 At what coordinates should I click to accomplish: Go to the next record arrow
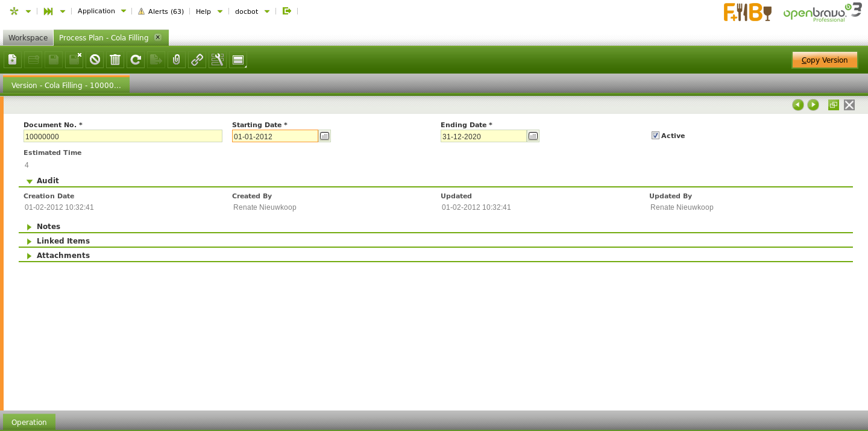(x=813, y=105)
